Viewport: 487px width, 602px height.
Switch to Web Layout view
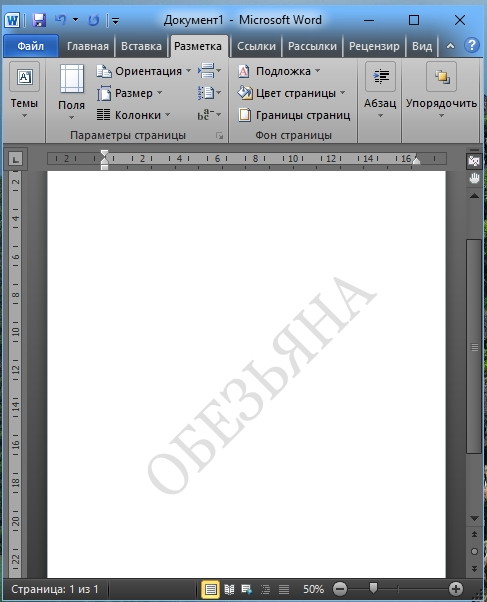click(247, 589)
